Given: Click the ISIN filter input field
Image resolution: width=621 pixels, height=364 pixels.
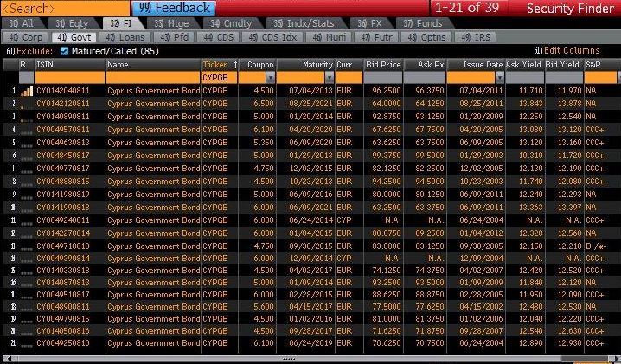Looking at the screenshot, I should (70, 77).
